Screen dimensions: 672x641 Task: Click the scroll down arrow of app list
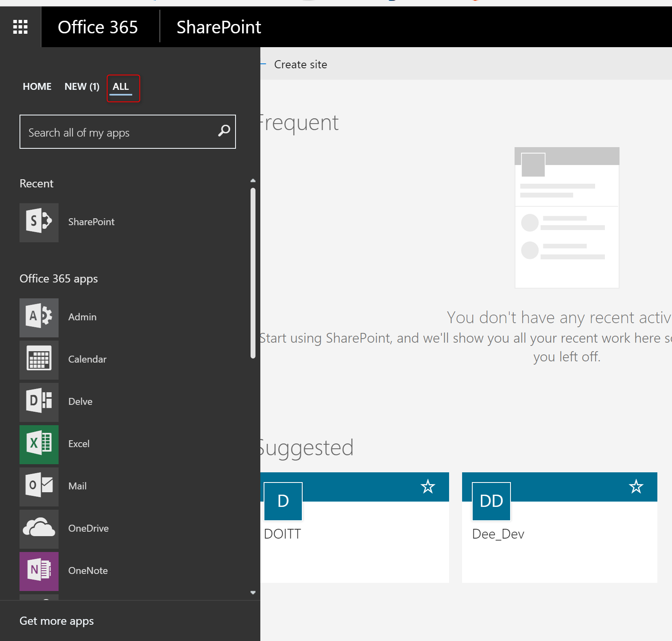(253, 593)
